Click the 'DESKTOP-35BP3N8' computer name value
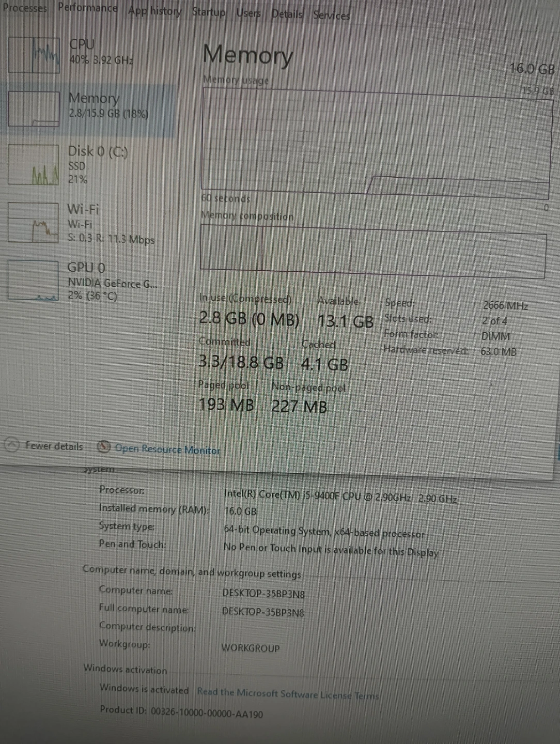The width and height of the screenshot is (560, 744). (263, 593)
